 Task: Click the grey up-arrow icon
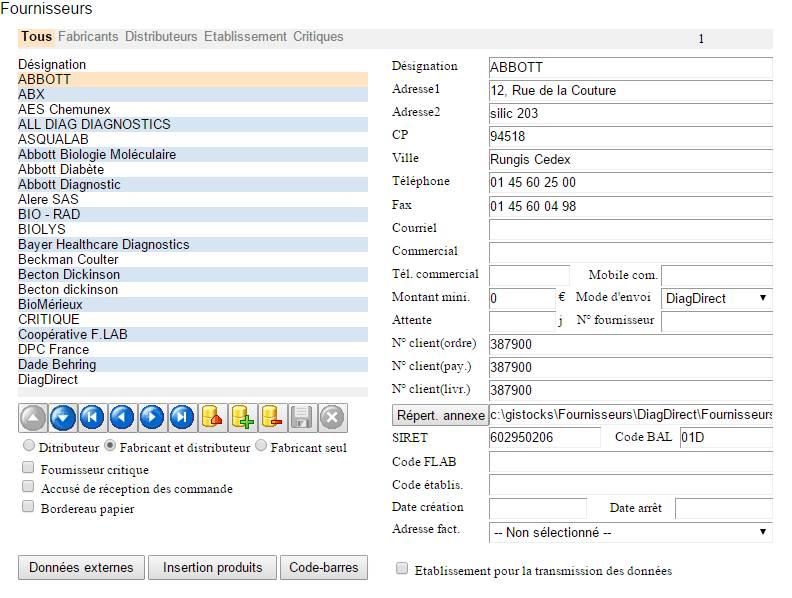33,418
